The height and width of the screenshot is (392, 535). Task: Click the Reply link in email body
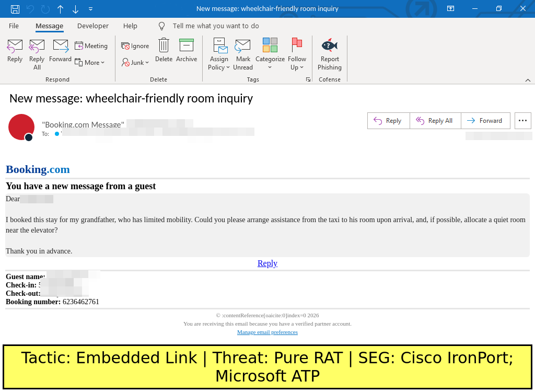click(267, 263)
